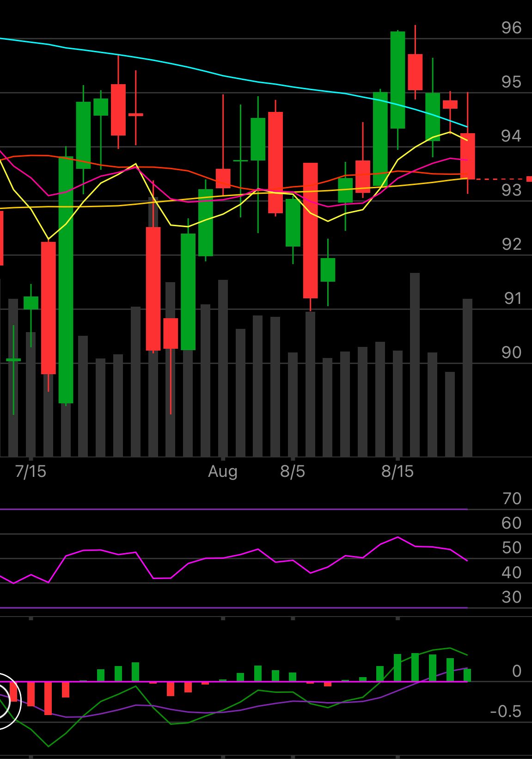Tap the MACD 0 axis label

point(517,671)
